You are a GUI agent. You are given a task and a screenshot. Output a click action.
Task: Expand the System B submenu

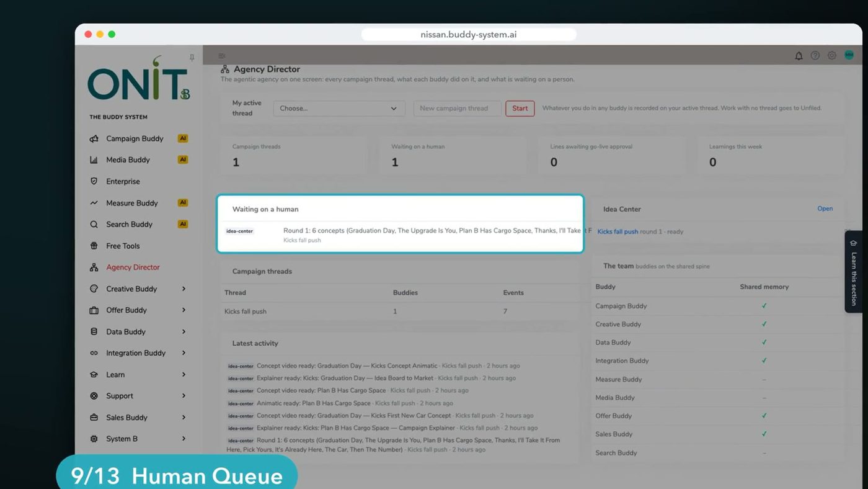(184, 439)
